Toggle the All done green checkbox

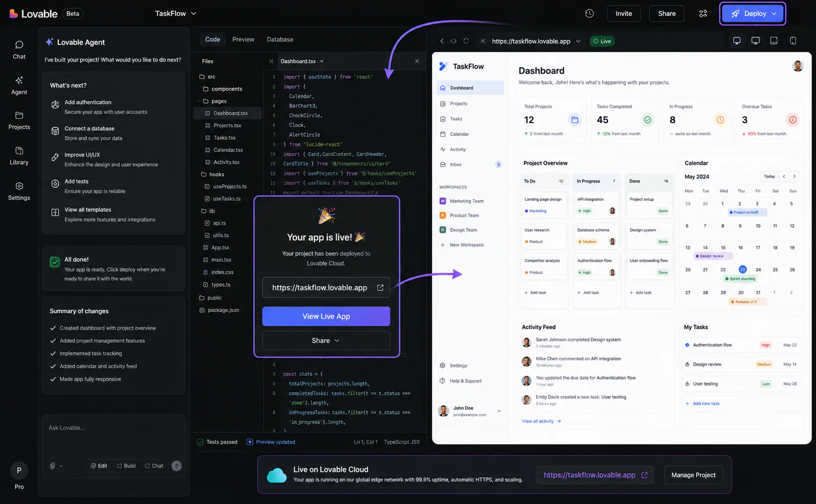(x=55, y=262)
